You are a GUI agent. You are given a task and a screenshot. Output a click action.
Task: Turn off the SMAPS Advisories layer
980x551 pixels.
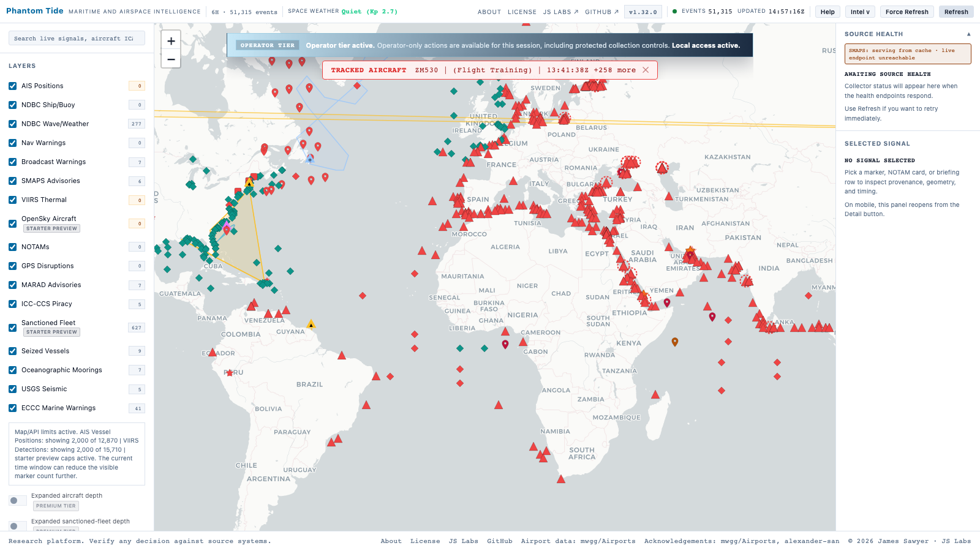tap(13, 181)
